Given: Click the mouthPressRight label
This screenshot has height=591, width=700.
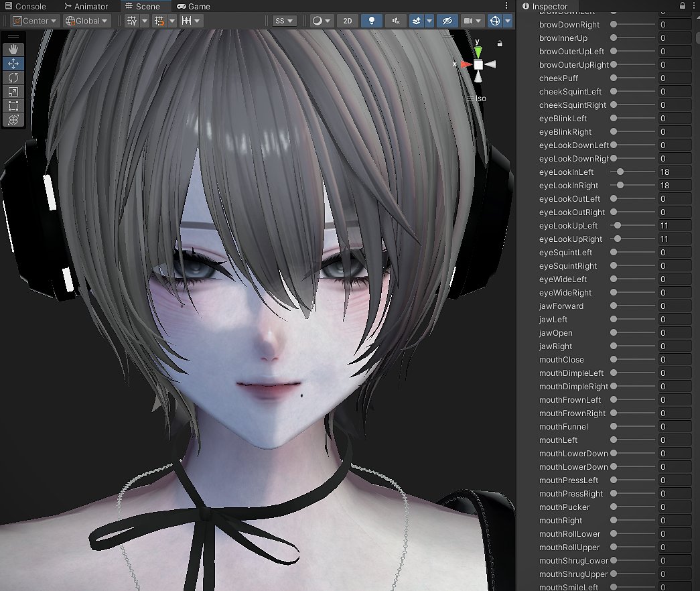Looking at the screenshot, I should (x=571, y=494).
